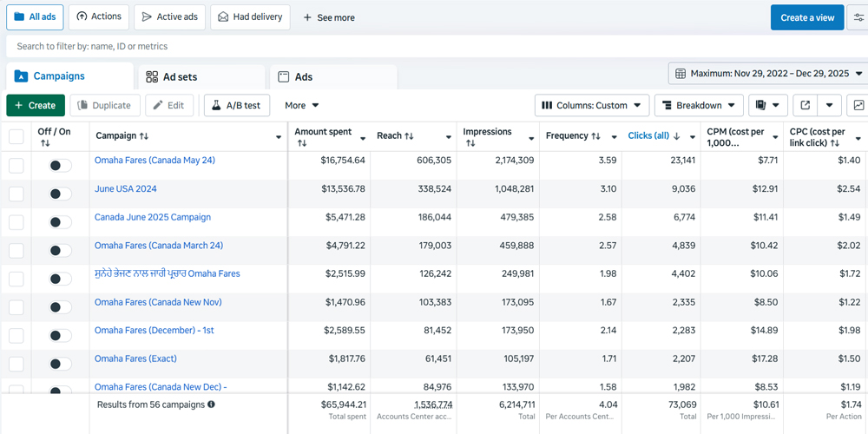Open the Omaha Fares (Exact) campaign link
868x434 pixels.
point(135,358)
